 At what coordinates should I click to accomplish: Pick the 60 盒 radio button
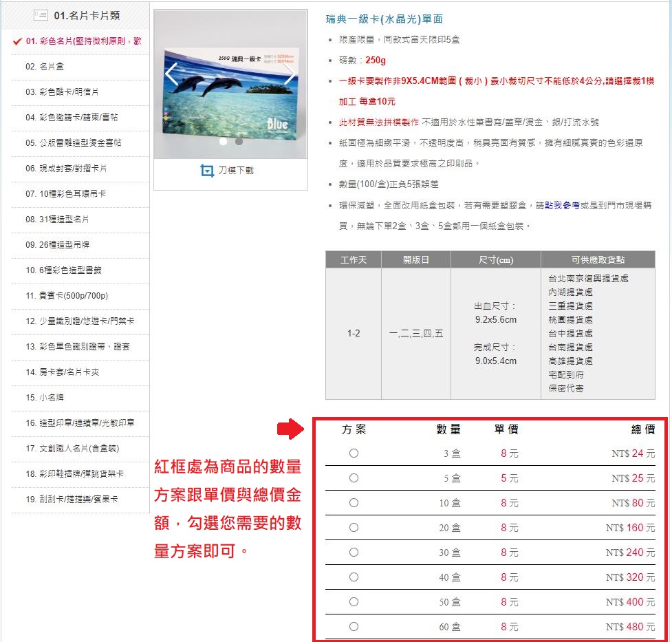[x=354, y=627]
